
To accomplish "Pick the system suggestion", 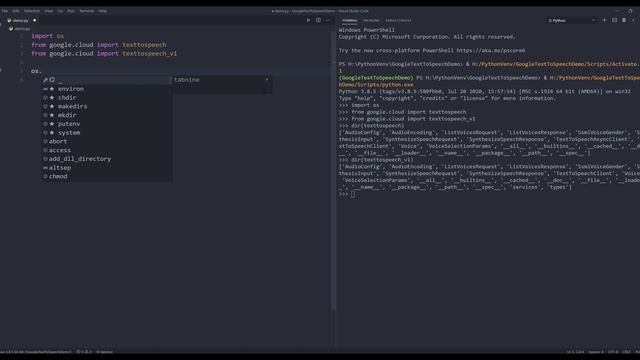I will pos(107,133).
